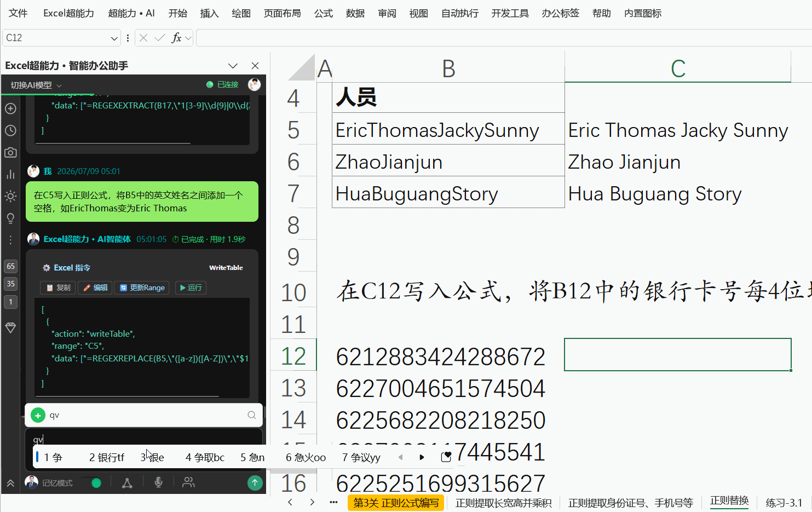Image resolution: width=812 pixels, height=512 pixels.
Task: Open the bar chart icon in sidebar
Action: coord(10,174)
